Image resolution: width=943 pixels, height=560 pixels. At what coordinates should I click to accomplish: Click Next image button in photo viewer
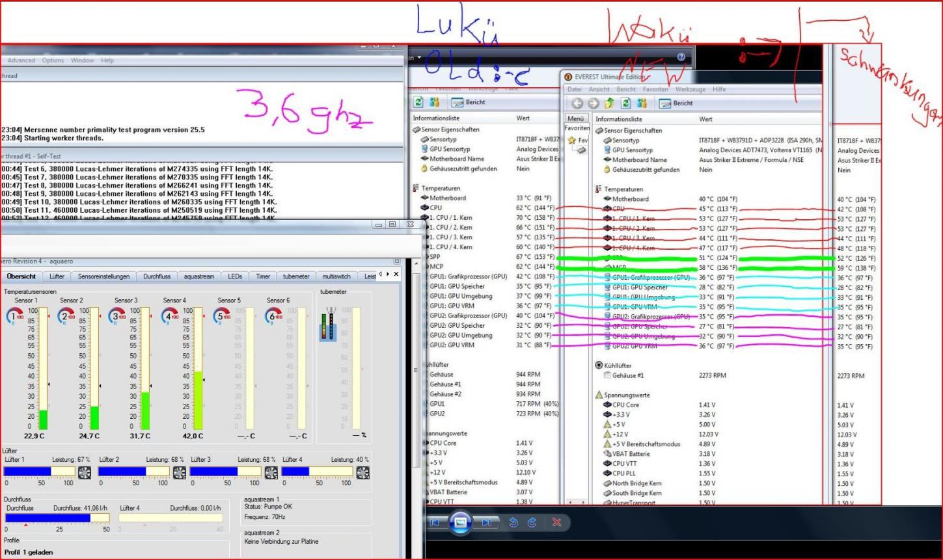[x=485, y=522]
